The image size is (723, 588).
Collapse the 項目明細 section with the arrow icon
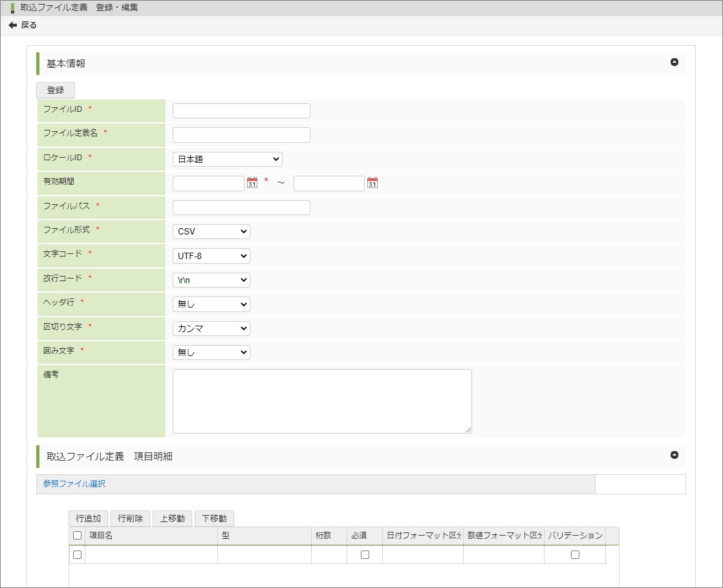coord(674,455)
